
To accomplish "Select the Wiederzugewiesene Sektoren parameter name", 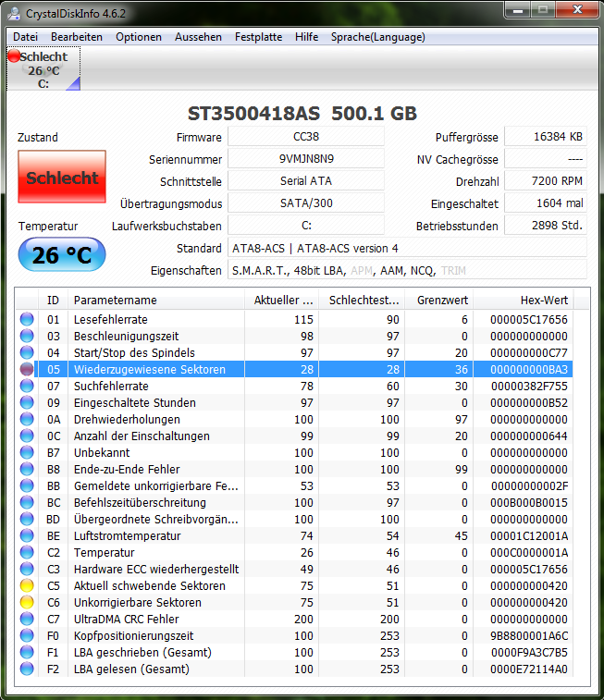I will (150, 370).
